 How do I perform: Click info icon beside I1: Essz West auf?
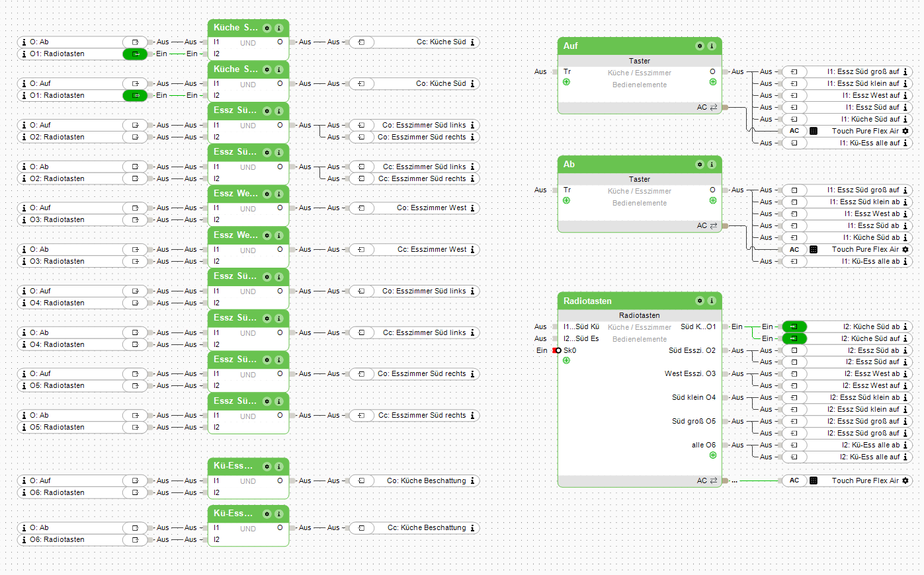[x=905, y=96]
